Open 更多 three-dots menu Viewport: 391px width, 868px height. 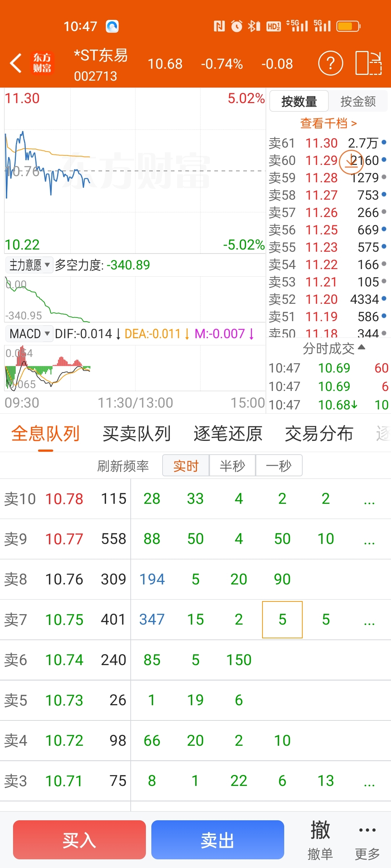point(367,840)
